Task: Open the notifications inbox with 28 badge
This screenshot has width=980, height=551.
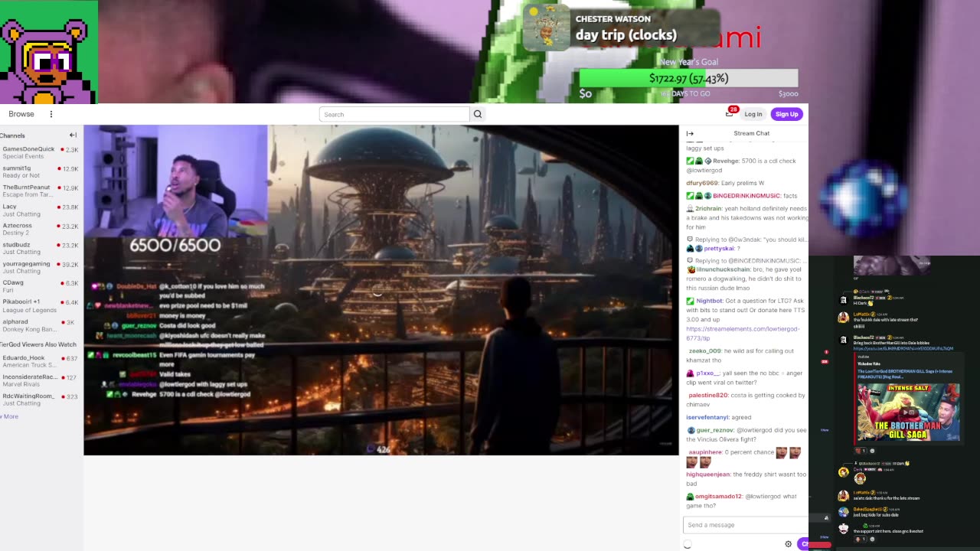Action: (x=730, y=113)
